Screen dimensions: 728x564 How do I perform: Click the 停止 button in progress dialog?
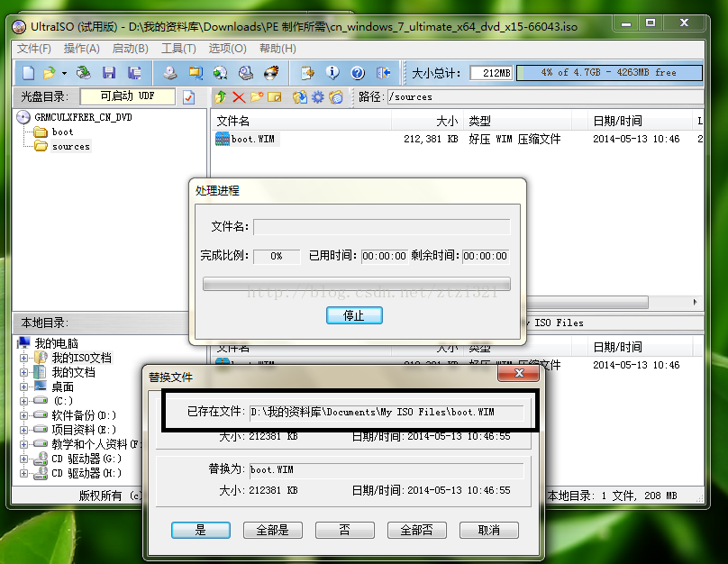click(354, 315)
